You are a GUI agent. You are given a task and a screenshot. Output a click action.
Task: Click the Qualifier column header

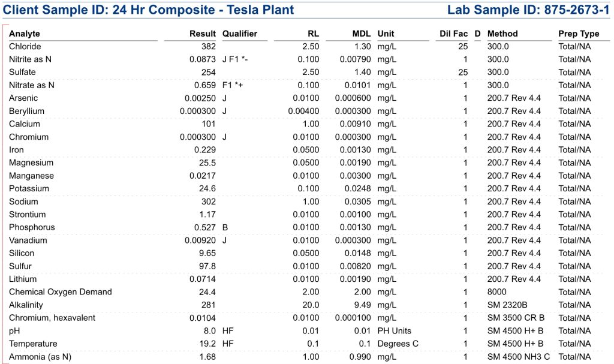239,34
